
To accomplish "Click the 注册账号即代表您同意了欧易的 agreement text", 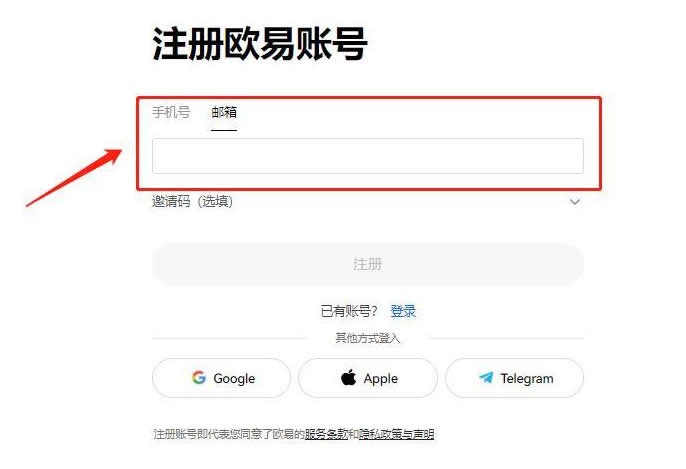I will pyautogui.click(x=229, y=434).
